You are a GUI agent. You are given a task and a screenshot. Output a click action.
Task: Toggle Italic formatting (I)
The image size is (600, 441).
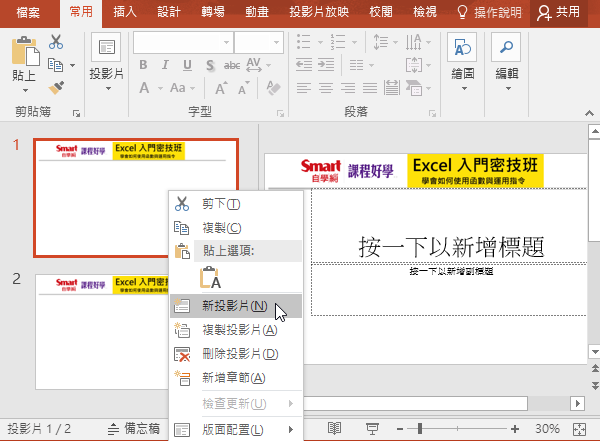pos(165,65)
